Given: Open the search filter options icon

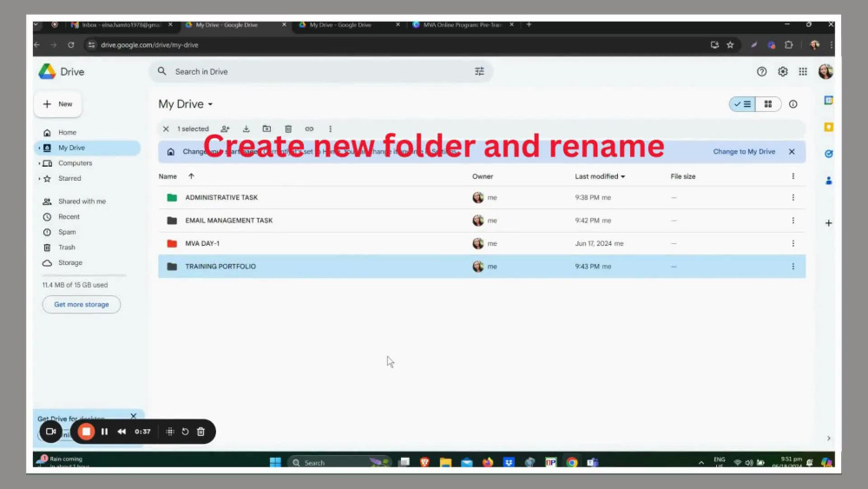Looking at the screenshot, I should [x=479, y=71].
